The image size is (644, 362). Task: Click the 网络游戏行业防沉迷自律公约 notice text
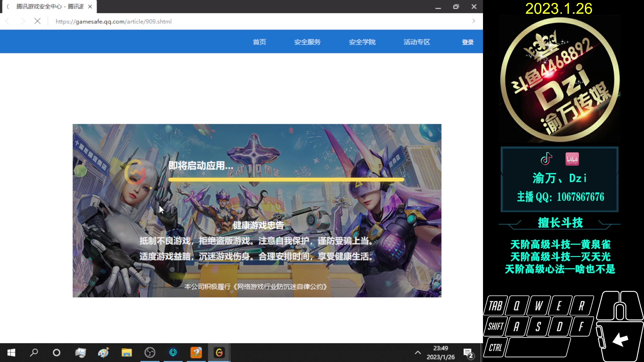[x=256, y=287]
